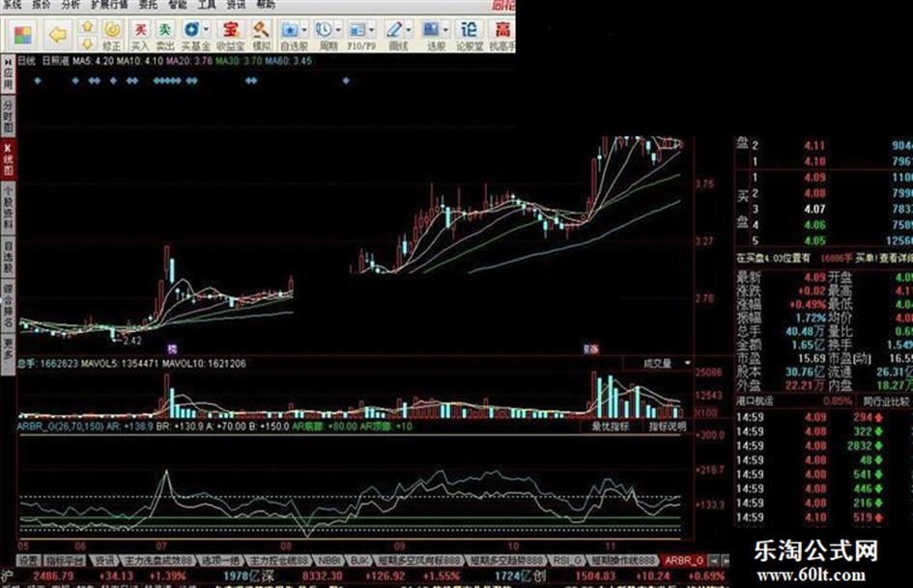Select the ARBR_G indicator tab
This screenshot has height=588, width=913.
point(684,560)
